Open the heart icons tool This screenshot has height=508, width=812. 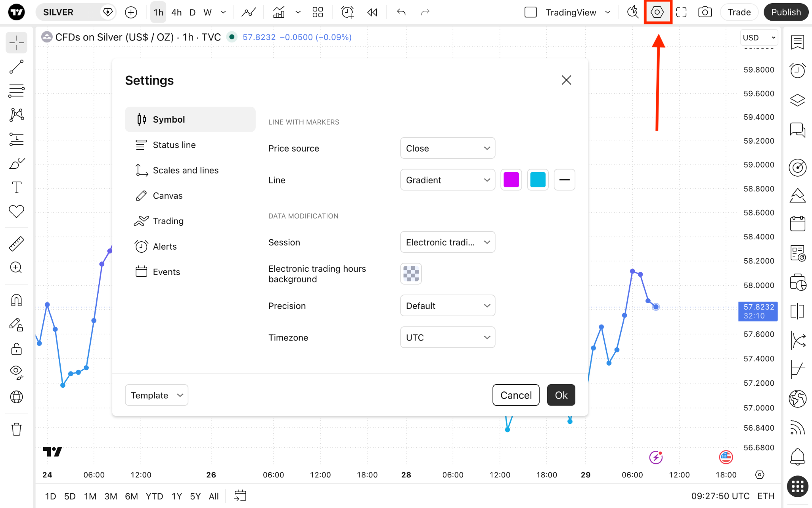click(x=16, y=211)
